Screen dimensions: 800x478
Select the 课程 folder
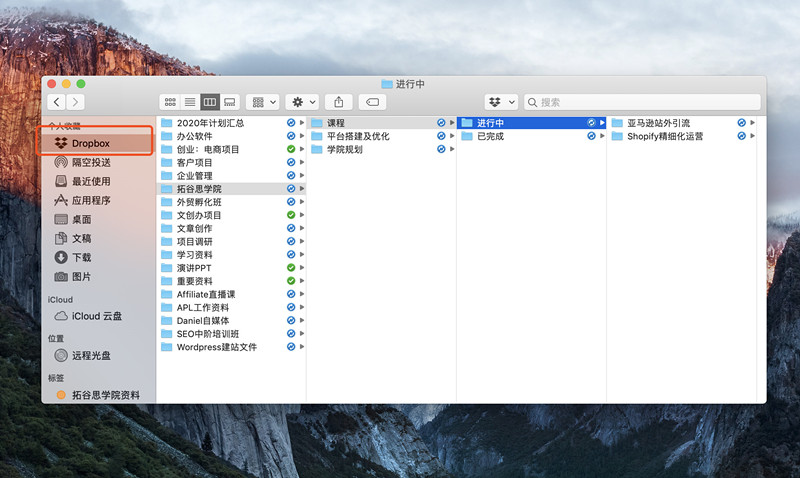click(x=382, y=123)
